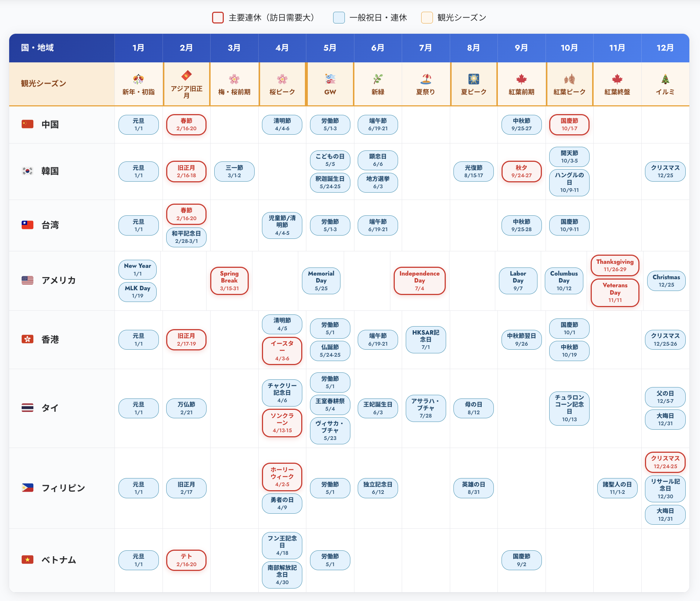Click the Thanksgiving 11/26-29 badge

point(615,265)
